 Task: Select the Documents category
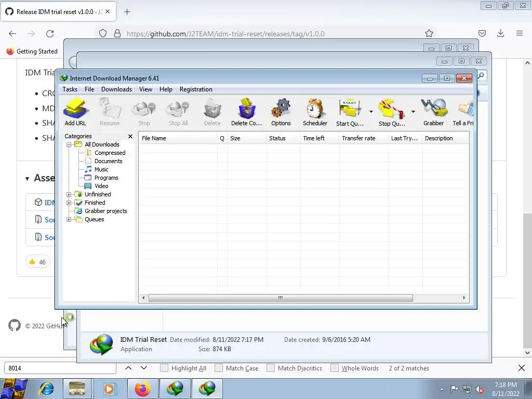[108, 161]
